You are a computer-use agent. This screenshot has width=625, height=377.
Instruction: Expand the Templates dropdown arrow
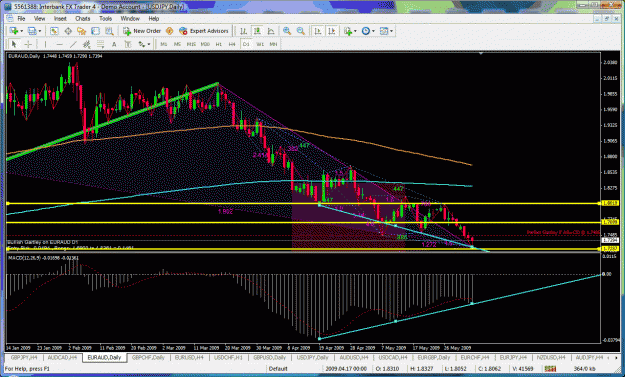391,31
